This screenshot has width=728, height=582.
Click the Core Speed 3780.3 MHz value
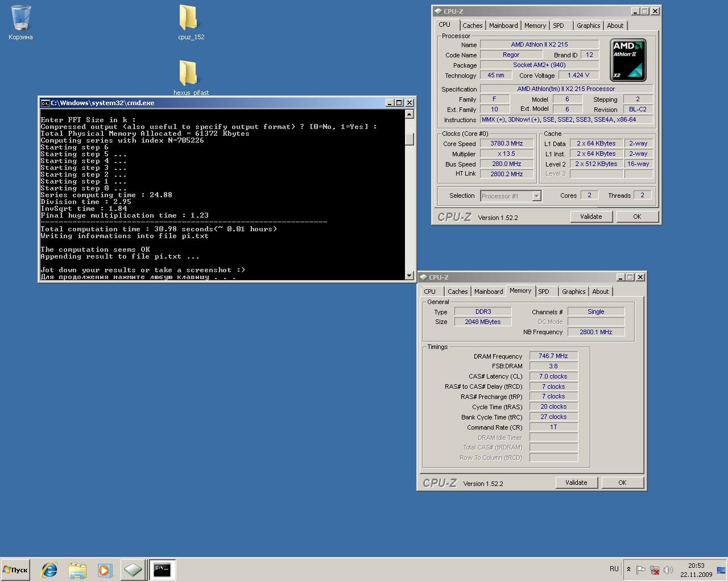point(507,143)
